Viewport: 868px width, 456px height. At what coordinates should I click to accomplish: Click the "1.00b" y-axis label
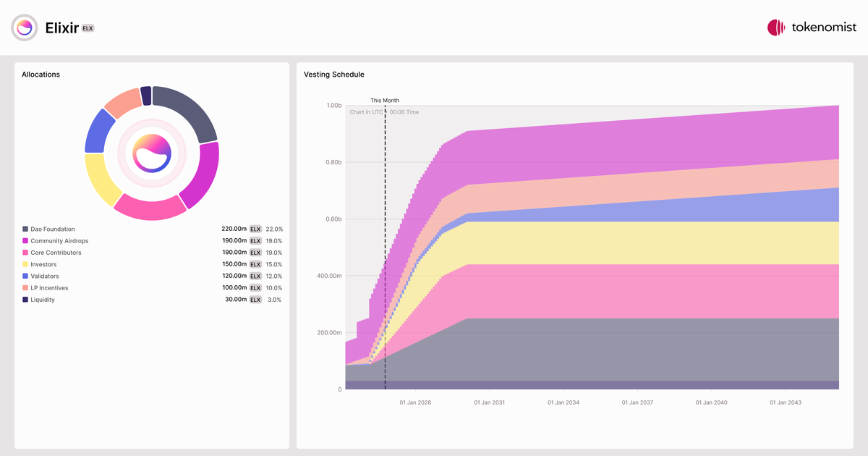tap(333, 106)
